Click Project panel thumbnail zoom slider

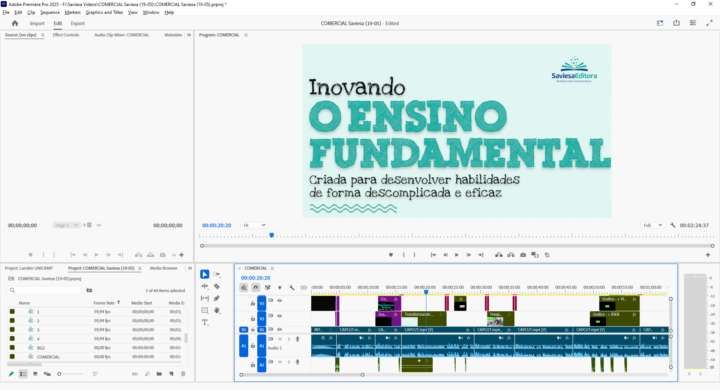[71, 374]
